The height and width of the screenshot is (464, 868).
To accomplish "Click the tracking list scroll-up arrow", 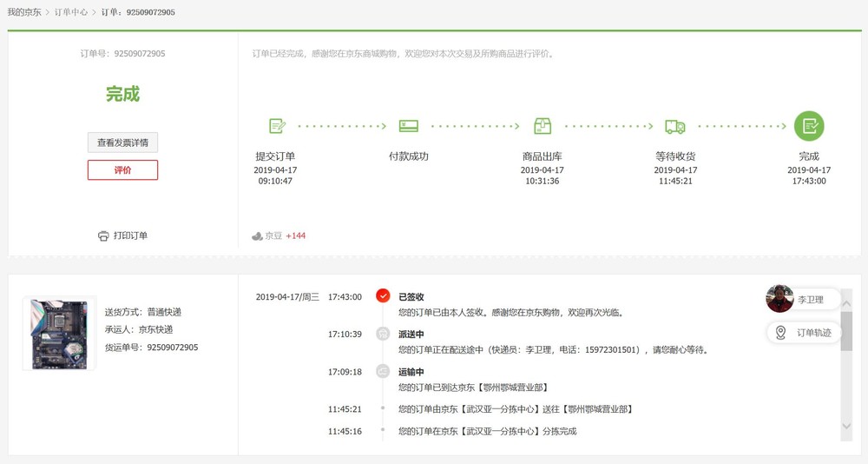I will coord(846,304).
